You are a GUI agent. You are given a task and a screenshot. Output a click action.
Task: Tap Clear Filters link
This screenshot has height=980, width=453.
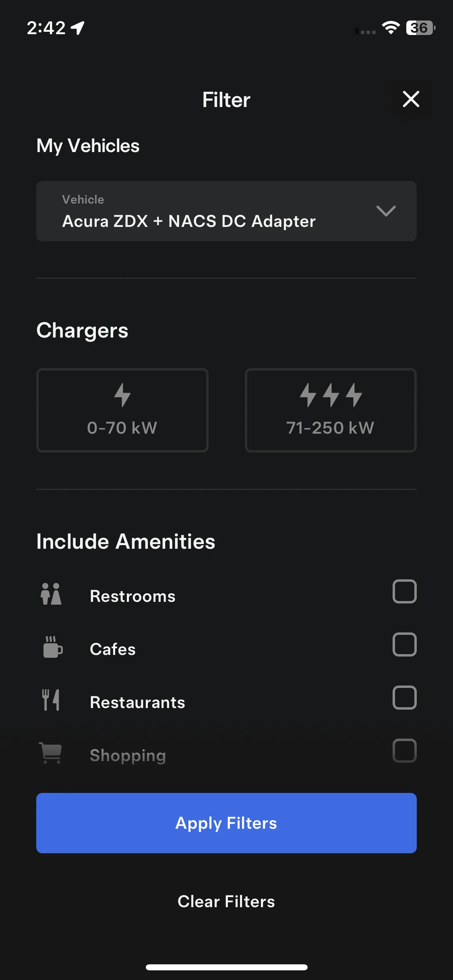tap(226, 902)
